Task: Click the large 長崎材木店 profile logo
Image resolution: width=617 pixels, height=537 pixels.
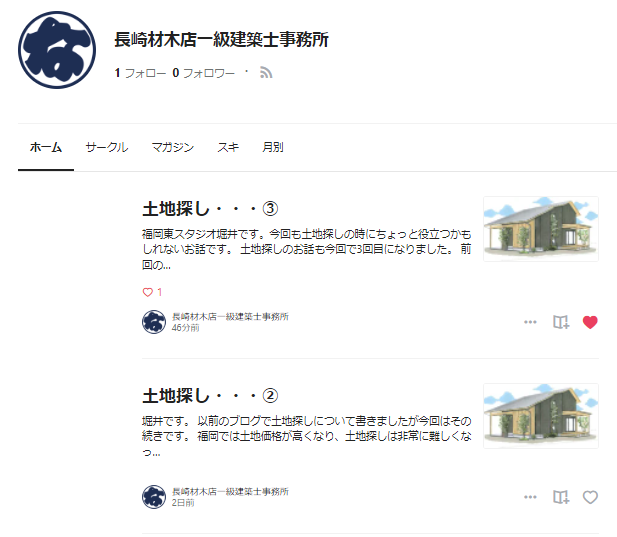Action: pyautogui.click(x=57, y=50)
